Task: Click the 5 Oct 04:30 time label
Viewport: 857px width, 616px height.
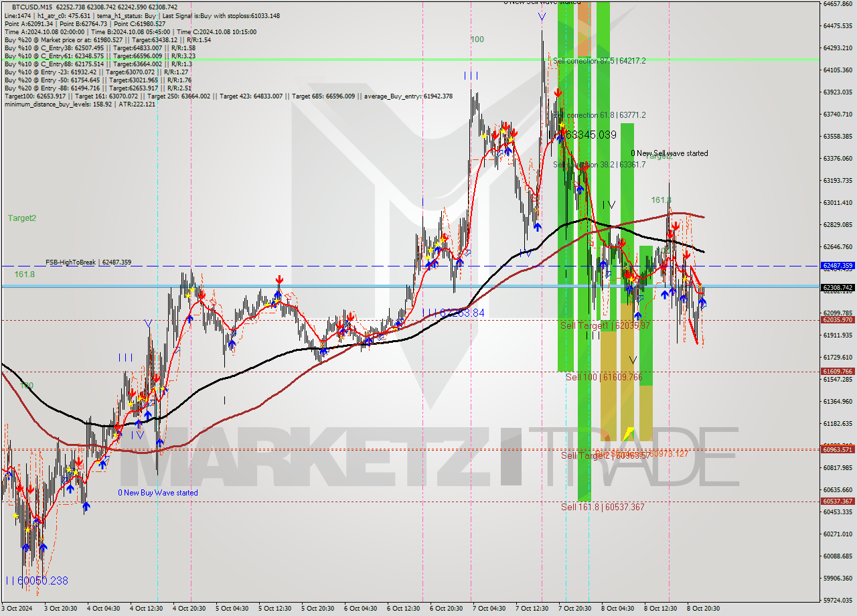Action: coord(232,609)
